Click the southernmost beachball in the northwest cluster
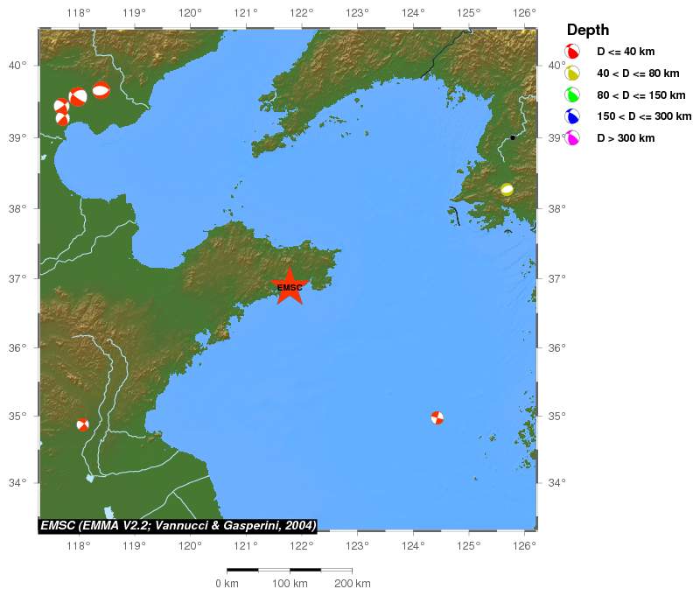The width and height of the screenshot is (700, 596). (x=62, y=119)
